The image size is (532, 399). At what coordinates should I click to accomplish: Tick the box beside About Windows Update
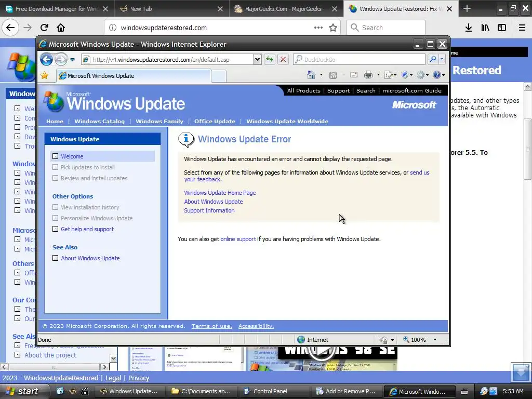55,258
